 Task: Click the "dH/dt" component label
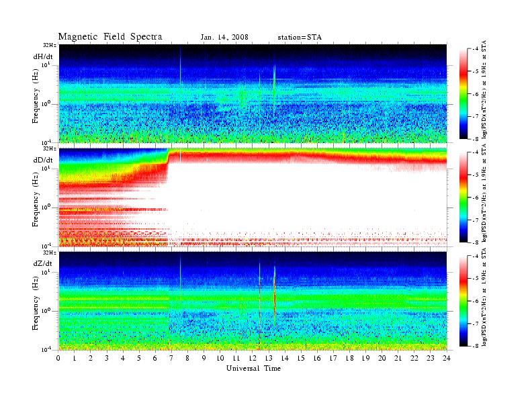point(43,56)
